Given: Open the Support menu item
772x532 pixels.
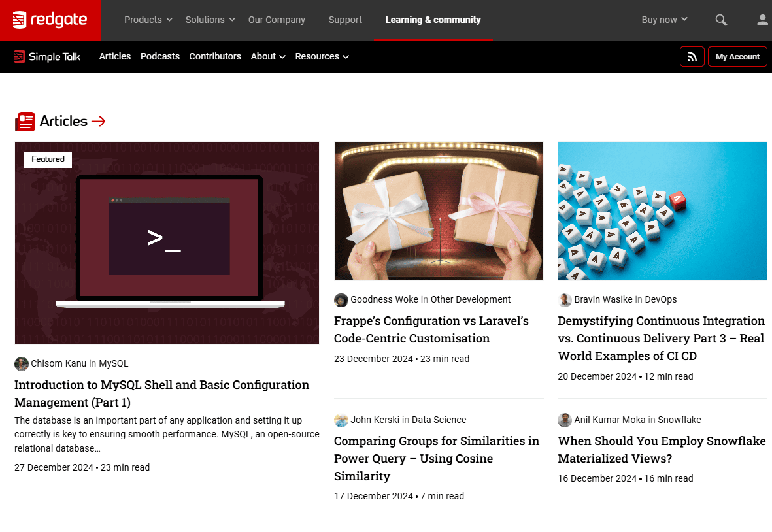Looking at the screenshot, I should [345, 20].
